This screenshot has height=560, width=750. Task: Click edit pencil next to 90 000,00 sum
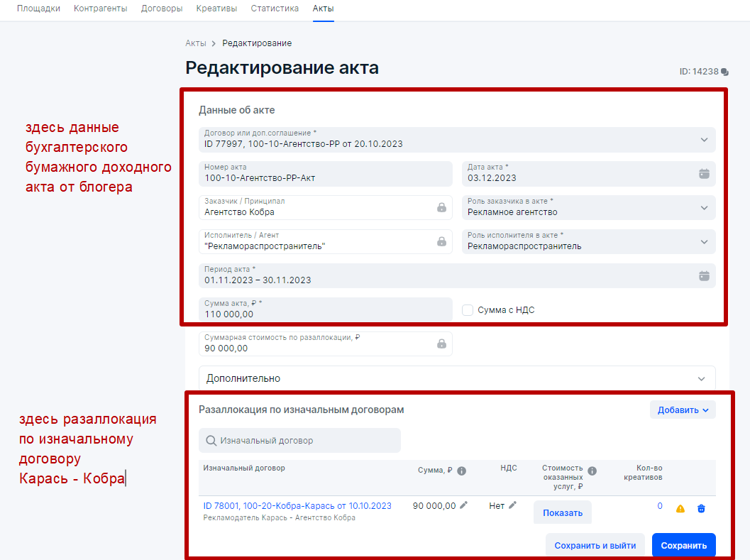coord(464,505)
